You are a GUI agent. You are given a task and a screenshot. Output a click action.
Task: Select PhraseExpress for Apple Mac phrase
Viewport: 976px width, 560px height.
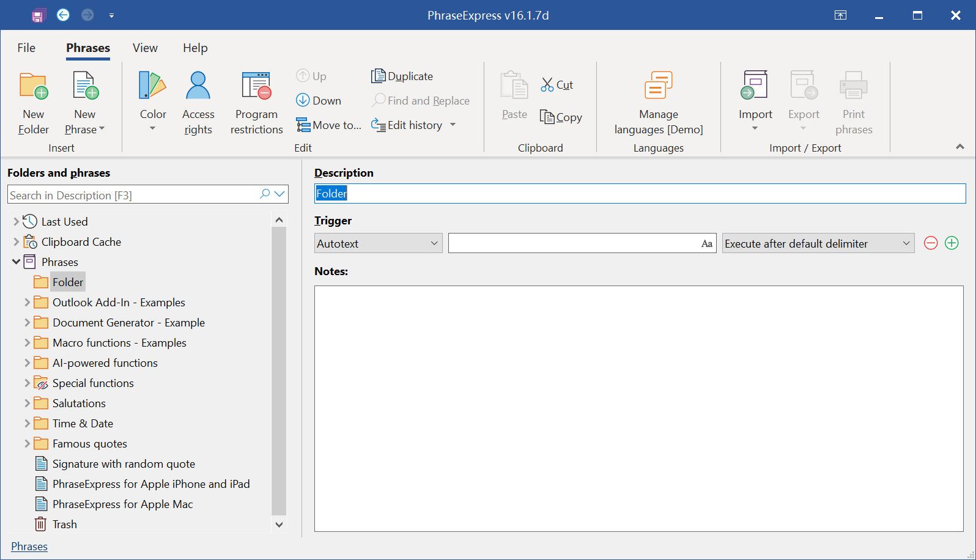click(x=122, y=504)
